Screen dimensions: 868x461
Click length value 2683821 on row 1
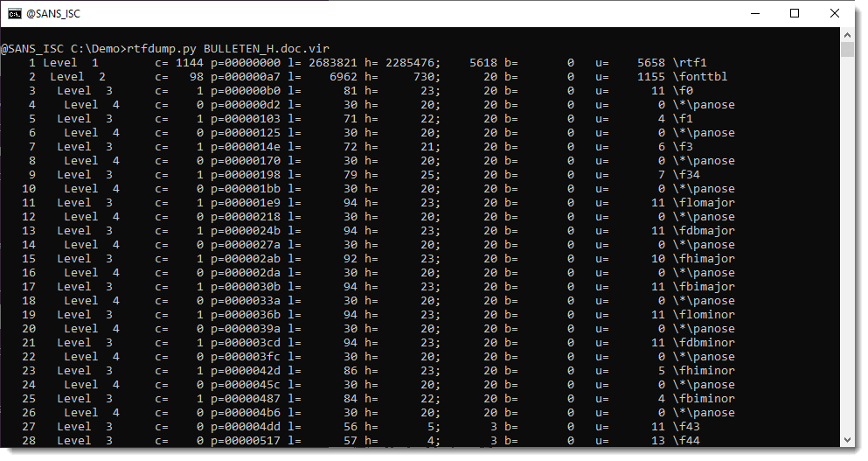[x=333, y=63]
